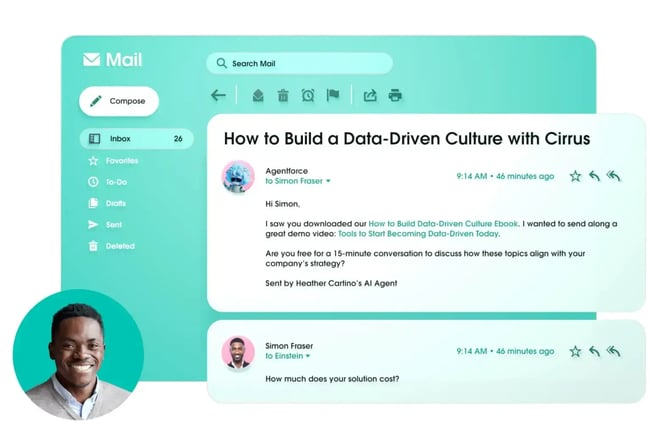Flag this email using the flag icon

click(x=333, y=96)
